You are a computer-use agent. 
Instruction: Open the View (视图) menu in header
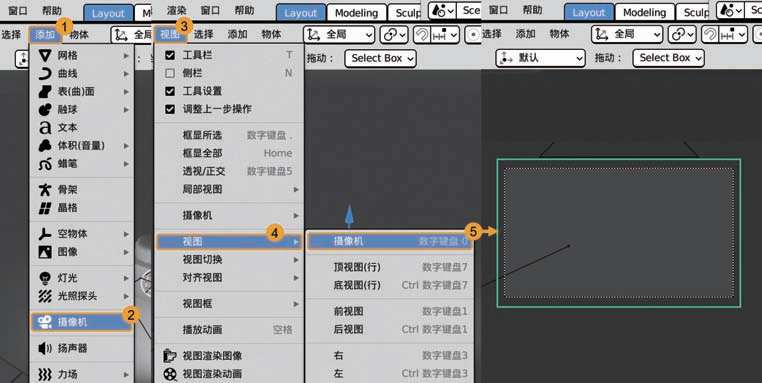pyautogui.click(x=170, y=34)
